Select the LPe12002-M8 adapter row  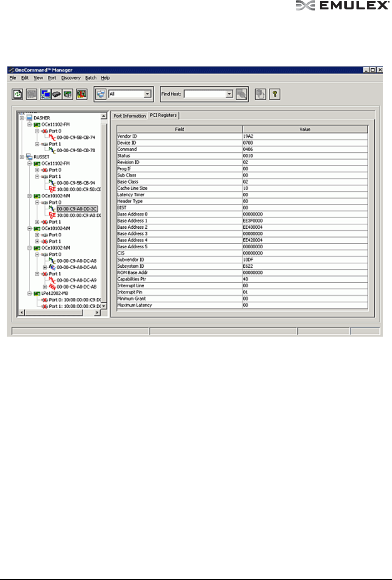pyautogui.click(x=55, y=294)
